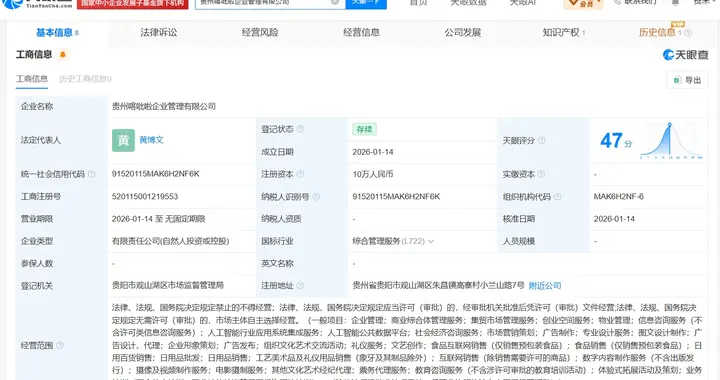This screenshot has height=380, width=720.
Task: Click the 附近公司 link
Action: point(545,285)
